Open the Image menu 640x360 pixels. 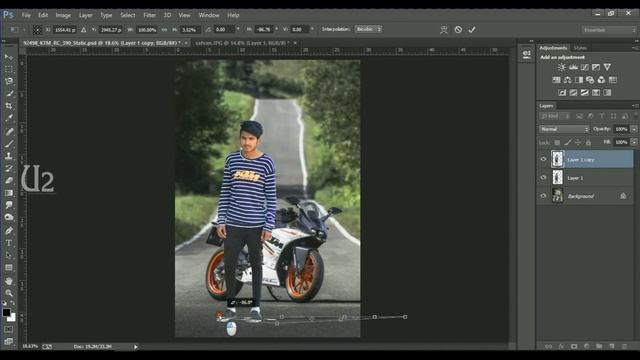click(x=63, y=15)
